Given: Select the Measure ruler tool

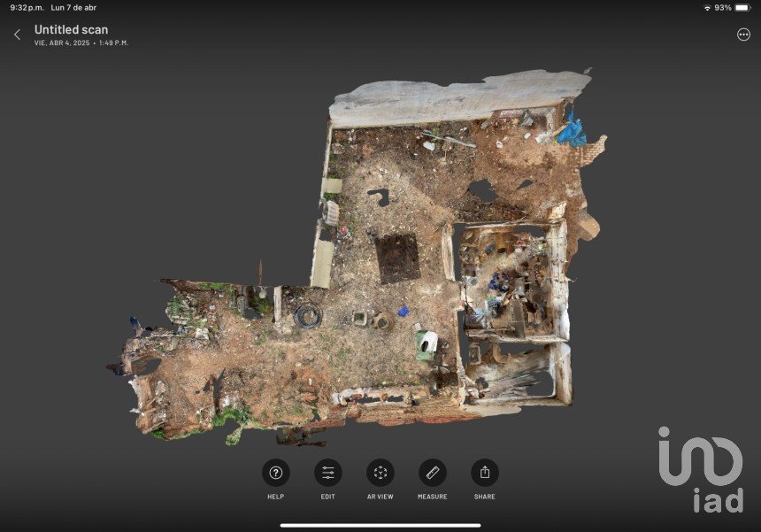Looking at the screenshot, I should tap(433, 473).
